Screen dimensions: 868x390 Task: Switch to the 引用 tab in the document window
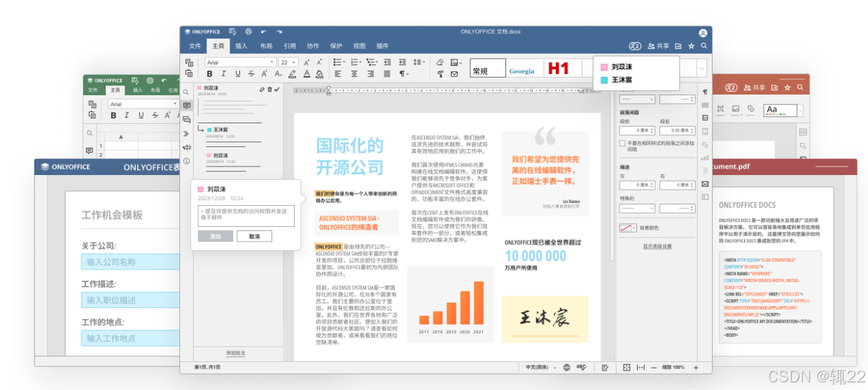[x=289, y=46]
